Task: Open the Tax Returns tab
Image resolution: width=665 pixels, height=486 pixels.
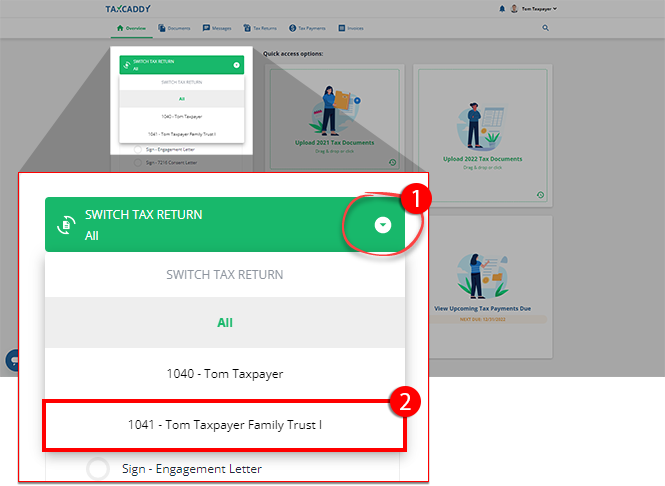Action: point(260,28)
